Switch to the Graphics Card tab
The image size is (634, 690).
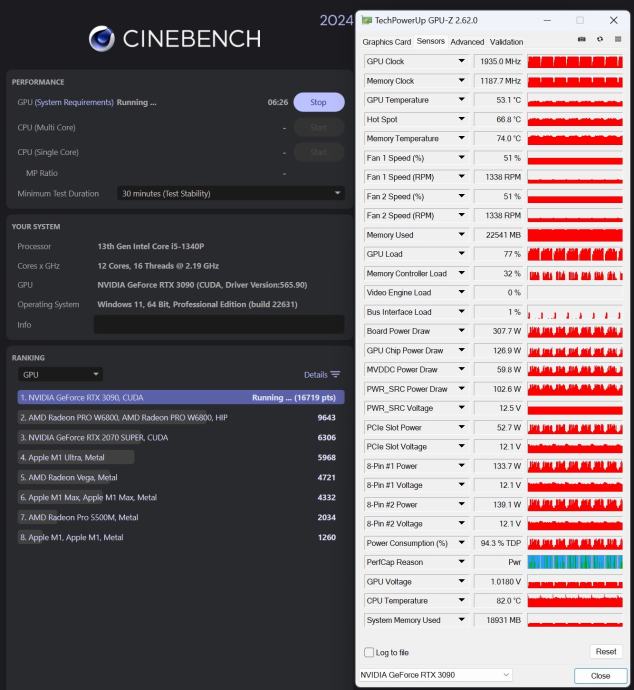click(x=386, y=42)
